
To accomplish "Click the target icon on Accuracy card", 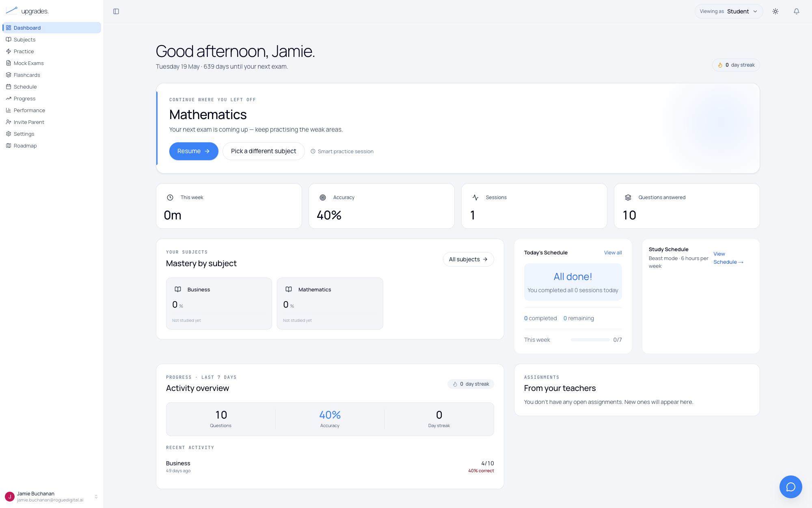I will (x=323, y=198).
